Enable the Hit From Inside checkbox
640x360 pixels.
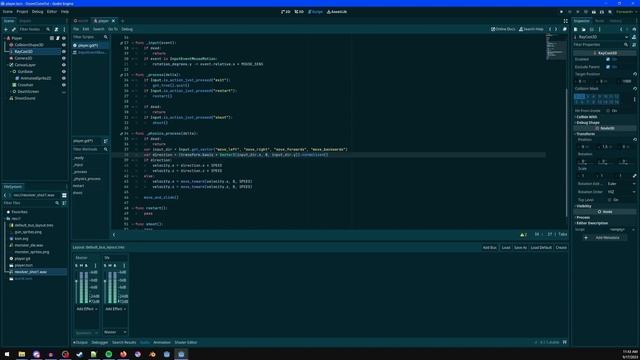[x=608, y=111]
